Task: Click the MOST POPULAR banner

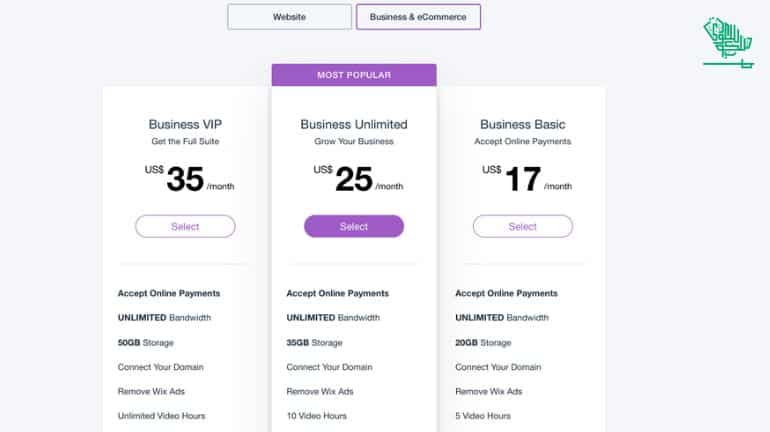Action: click(354, 75)
